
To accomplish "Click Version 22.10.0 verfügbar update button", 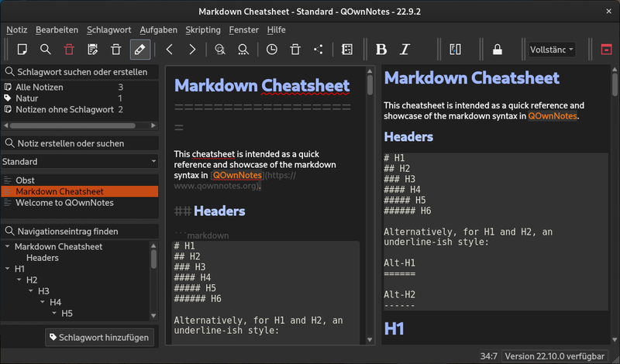I will 555,356.
